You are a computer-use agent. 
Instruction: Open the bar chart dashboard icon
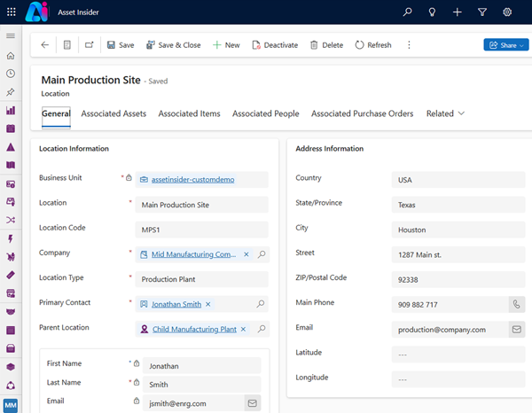[11, 110]
